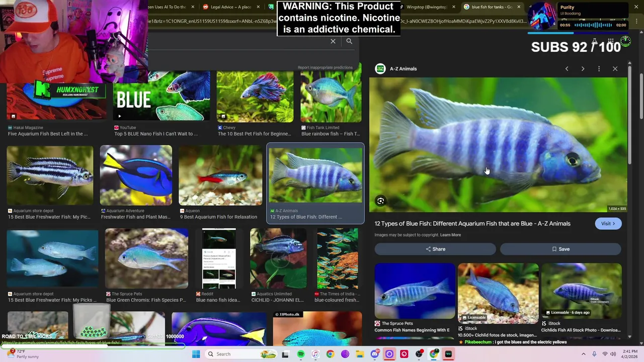Click the microphone tray icon
Viewport: 644px width, 362px height.
point(594,354)
